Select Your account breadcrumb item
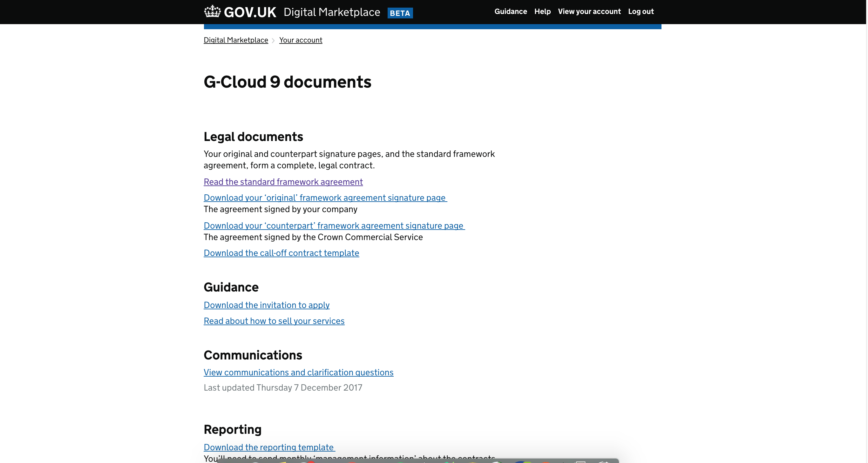868x463 pixels. pyautogui.click(x=300, y=40)
